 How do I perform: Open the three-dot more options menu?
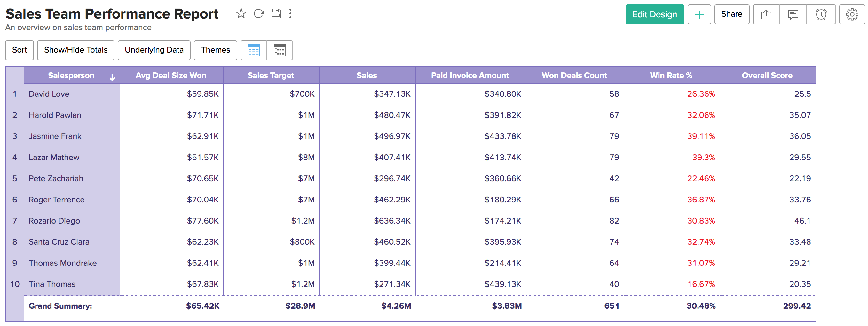[290, 14]
